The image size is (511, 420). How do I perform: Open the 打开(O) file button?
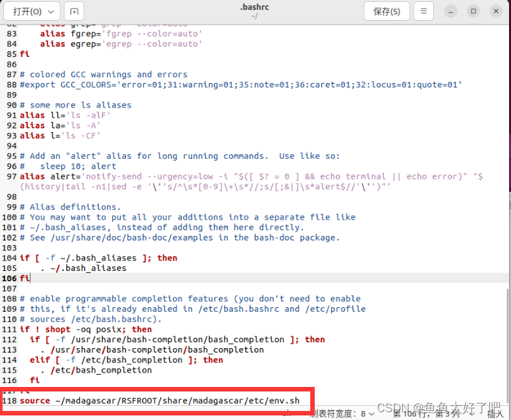pyautogui.click(x=27, y=12)
